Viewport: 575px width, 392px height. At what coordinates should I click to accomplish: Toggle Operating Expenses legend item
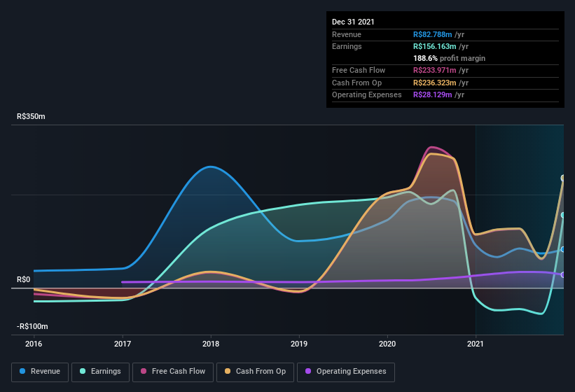coord(346,372)
